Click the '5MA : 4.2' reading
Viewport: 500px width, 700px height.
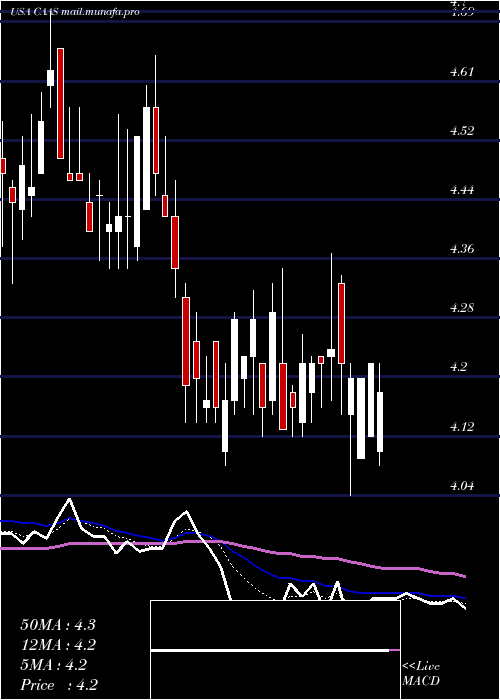click(54, 665)
